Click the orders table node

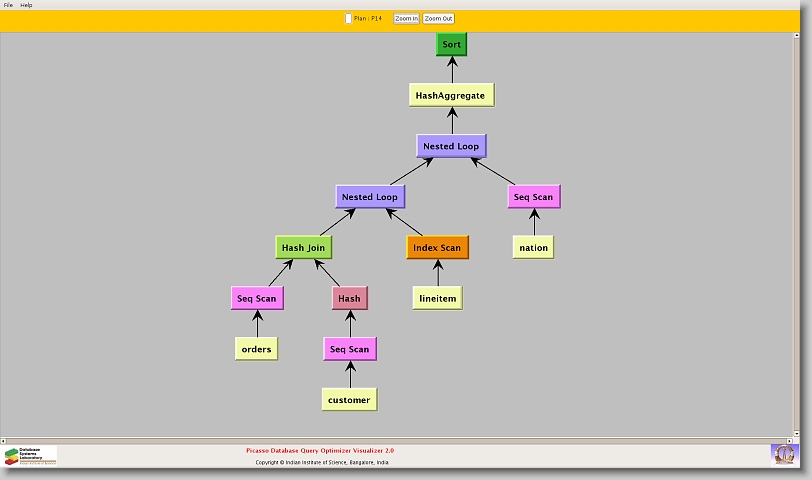coord(256,349)
